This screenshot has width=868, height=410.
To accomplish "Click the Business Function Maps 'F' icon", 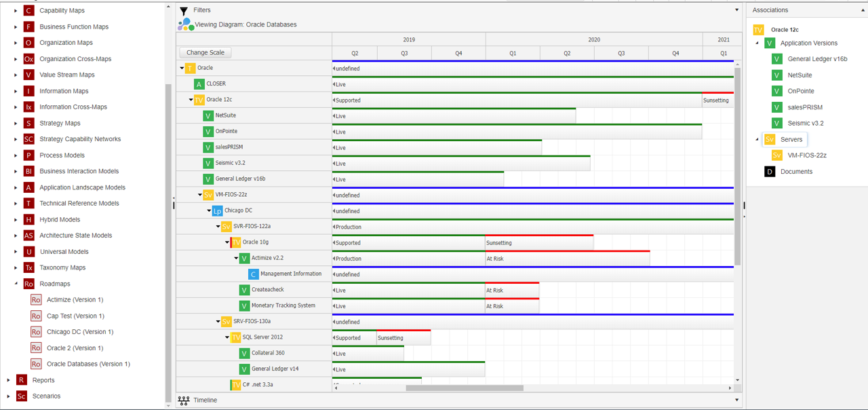I will pyautogui.click(x=28, y=26).
